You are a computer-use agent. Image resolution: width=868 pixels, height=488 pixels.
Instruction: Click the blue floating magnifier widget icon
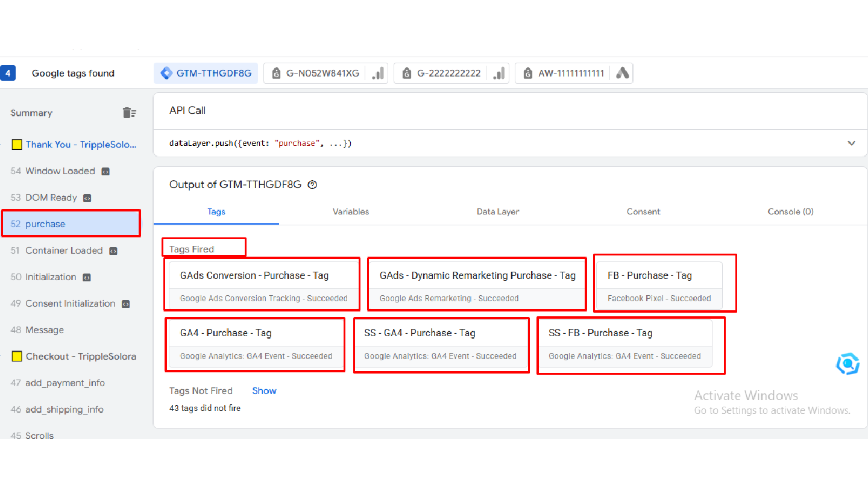click(x=847, y=364)
